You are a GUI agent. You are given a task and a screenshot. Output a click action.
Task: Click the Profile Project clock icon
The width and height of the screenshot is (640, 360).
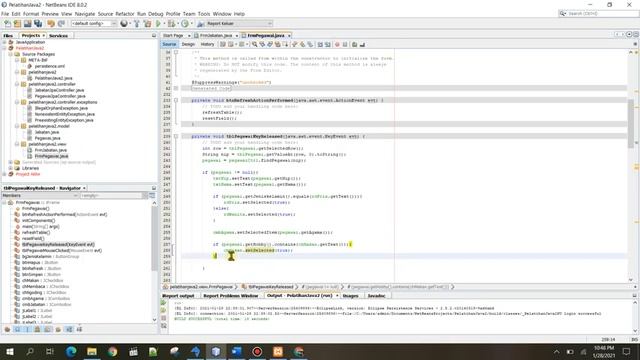(x=184, y=24)
